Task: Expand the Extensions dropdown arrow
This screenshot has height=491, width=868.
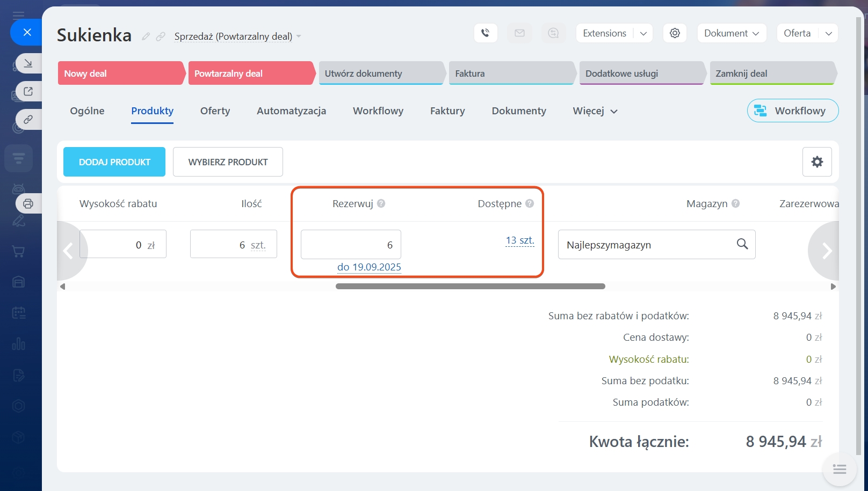Action: pos(643,33)
